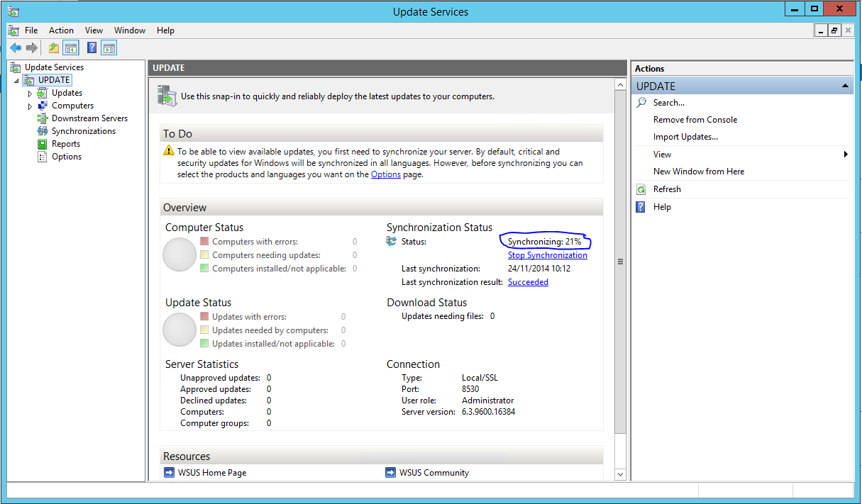Click the scroll down arrow of center pane

620,474
